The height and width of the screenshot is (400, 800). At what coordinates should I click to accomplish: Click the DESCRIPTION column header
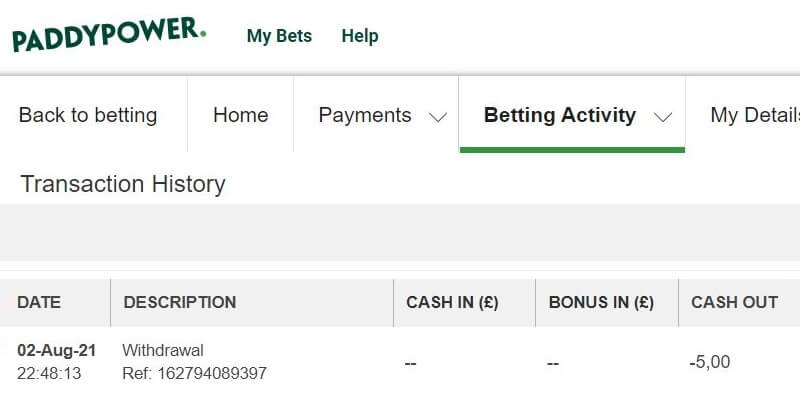(x=180, y=302)
